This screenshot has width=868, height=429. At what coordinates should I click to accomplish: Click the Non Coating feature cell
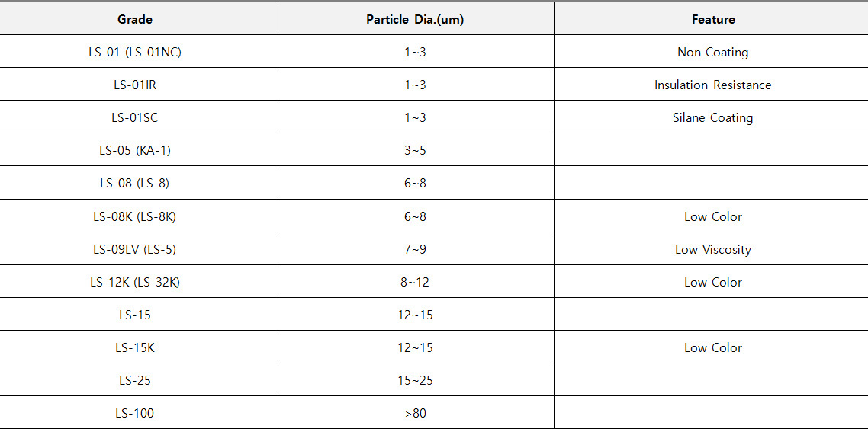point(712,53)
